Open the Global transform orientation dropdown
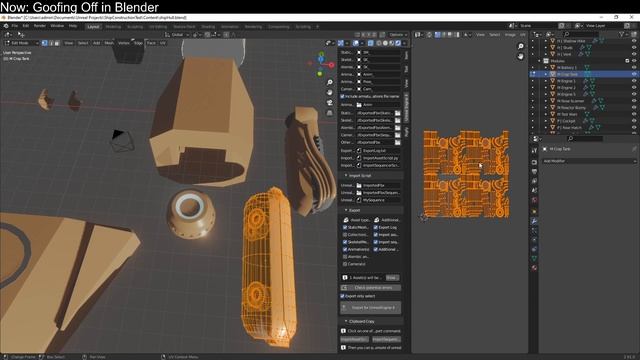The height and width of the screenshot is (360, 640). tap(178, 35)
